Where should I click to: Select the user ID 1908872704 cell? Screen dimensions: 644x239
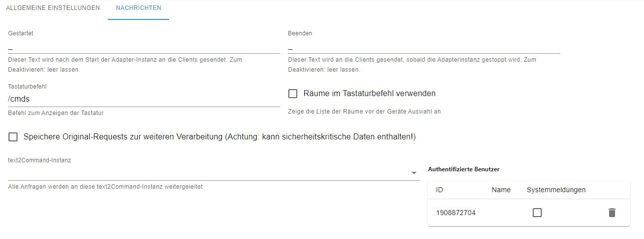click(x=455, y=213)
